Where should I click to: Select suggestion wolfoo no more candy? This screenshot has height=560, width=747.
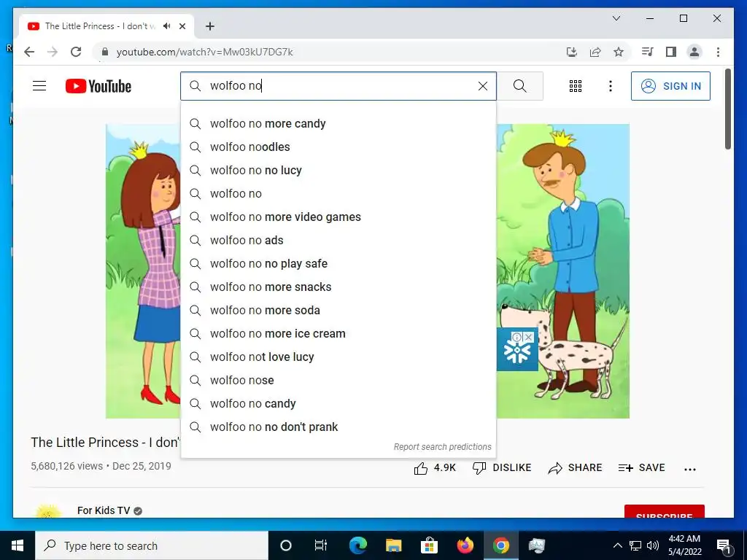(x=338, y=124)
